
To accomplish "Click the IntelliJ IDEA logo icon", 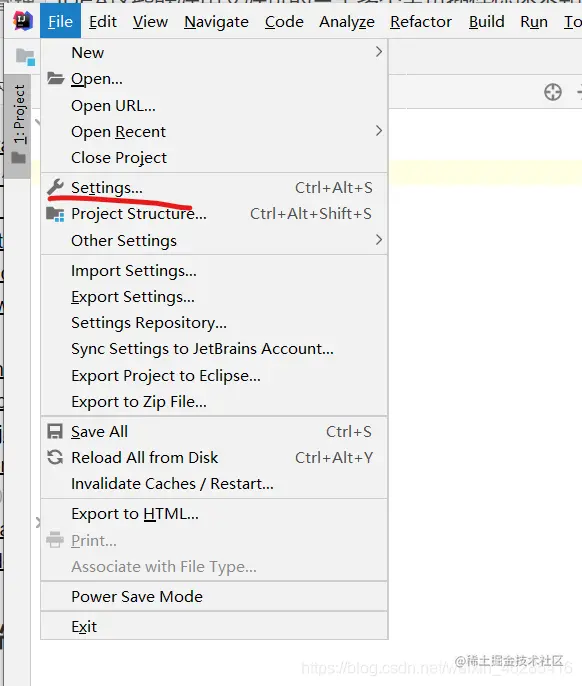I will (23, 21).
